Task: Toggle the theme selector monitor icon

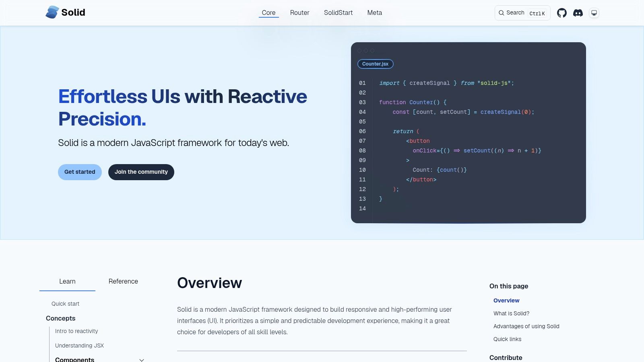Action: (x=594, y=13)
